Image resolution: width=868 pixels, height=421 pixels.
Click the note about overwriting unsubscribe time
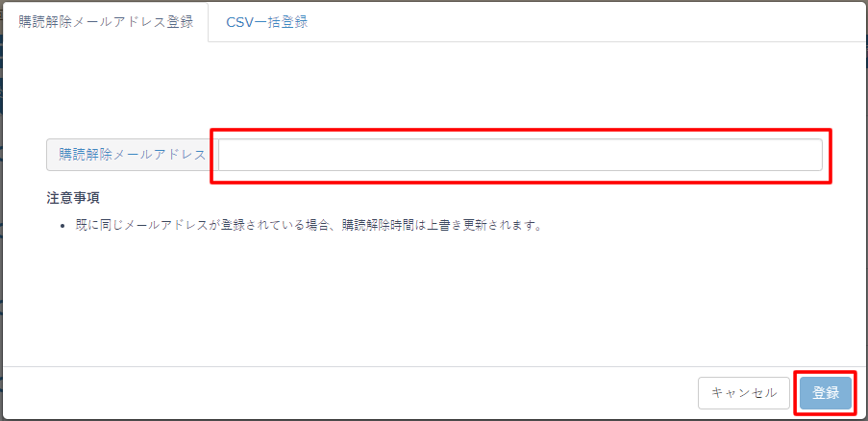(x=308, y=226)
